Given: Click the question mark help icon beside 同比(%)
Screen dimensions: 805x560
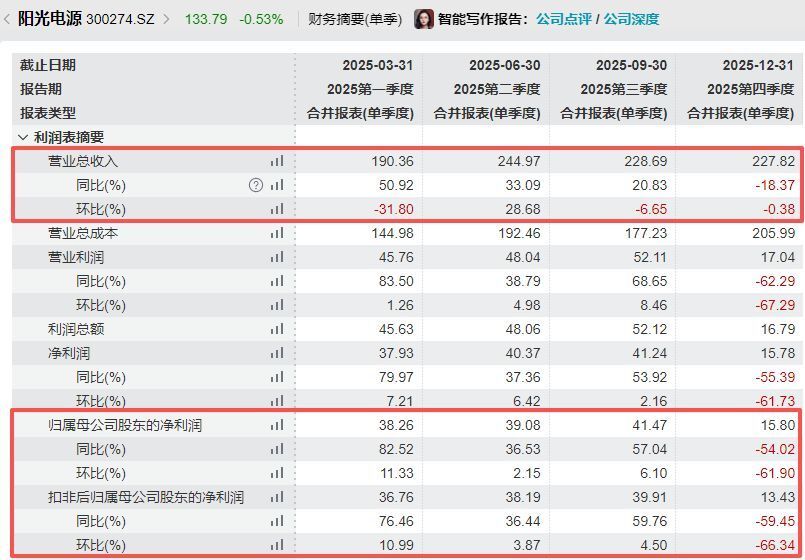Looking at the screenshot, I should tap(256, 185).
